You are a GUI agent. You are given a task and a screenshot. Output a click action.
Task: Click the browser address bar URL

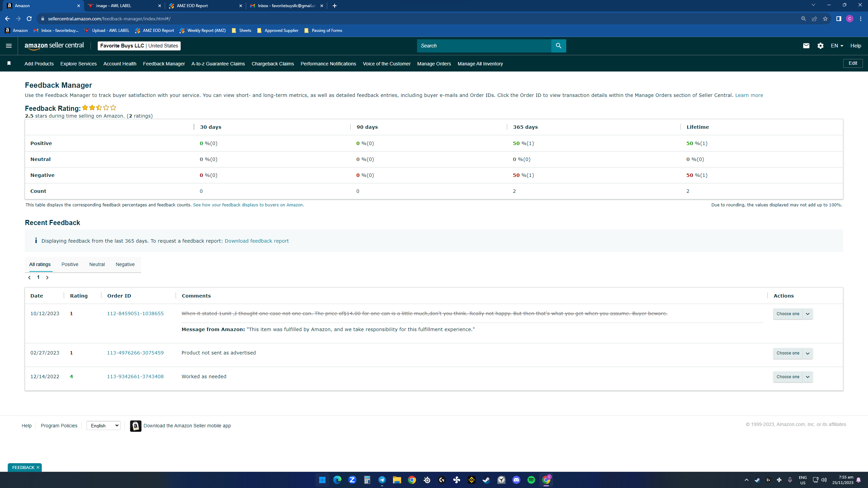click(109, 19)
